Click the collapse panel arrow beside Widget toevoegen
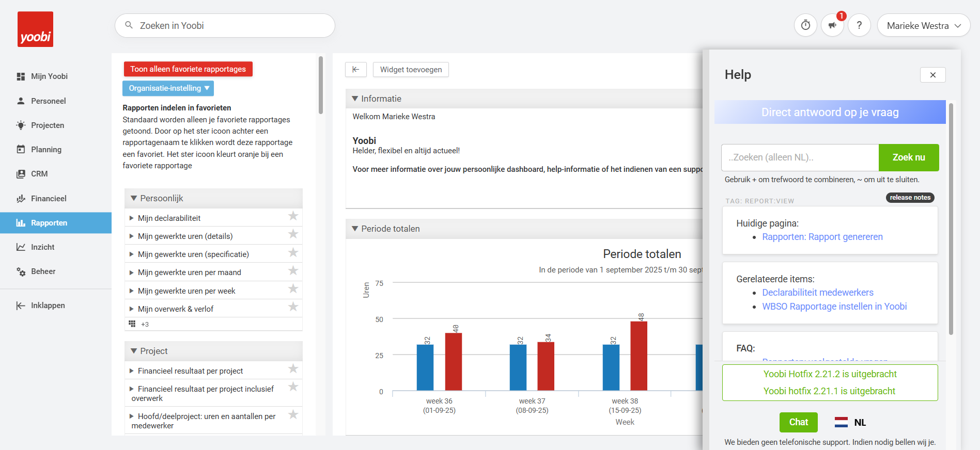This screenshot has height=450, width=980. (355, 70)
